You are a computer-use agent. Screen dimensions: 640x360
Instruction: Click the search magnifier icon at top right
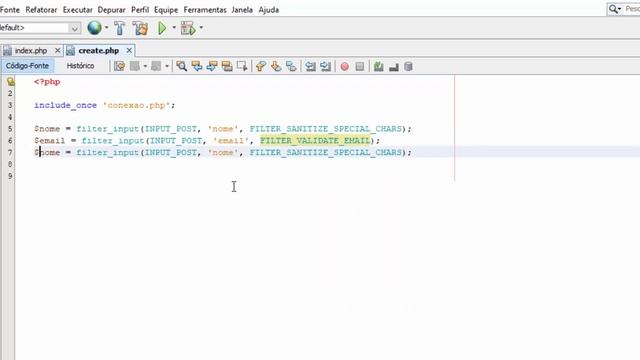point(613,9)
